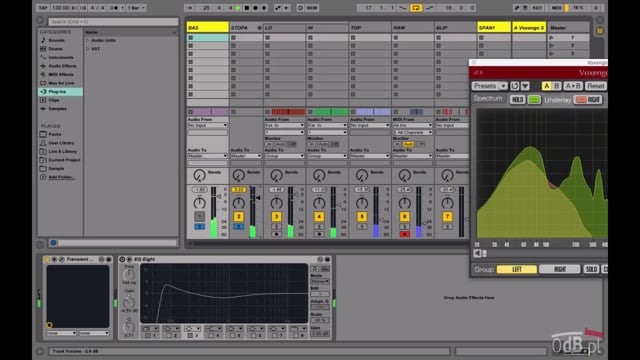Screen dimensions: 640x360
Task: Open BAS track Audio To dropdown
Action: [207, 156]
